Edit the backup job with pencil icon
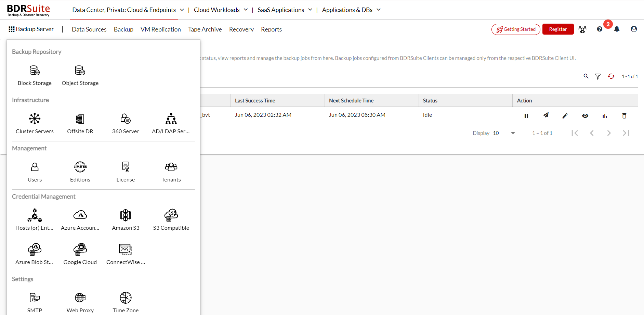644x315 pixels. click(x=565, y=116)
